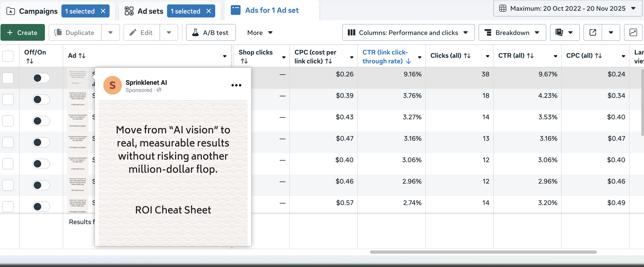Viewport: 644px width, 267px height.
Task: Toggle off the first ad's switch
Action: (41, 78)
